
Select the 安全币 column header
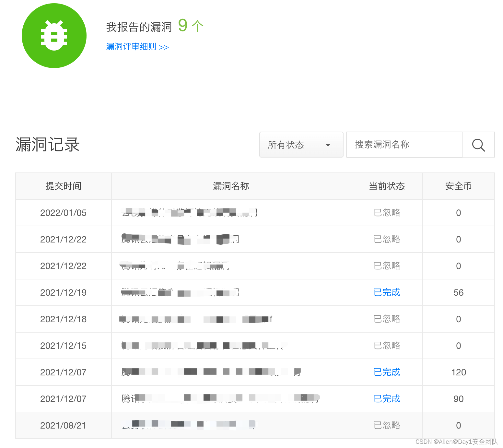tap(459, 186)
